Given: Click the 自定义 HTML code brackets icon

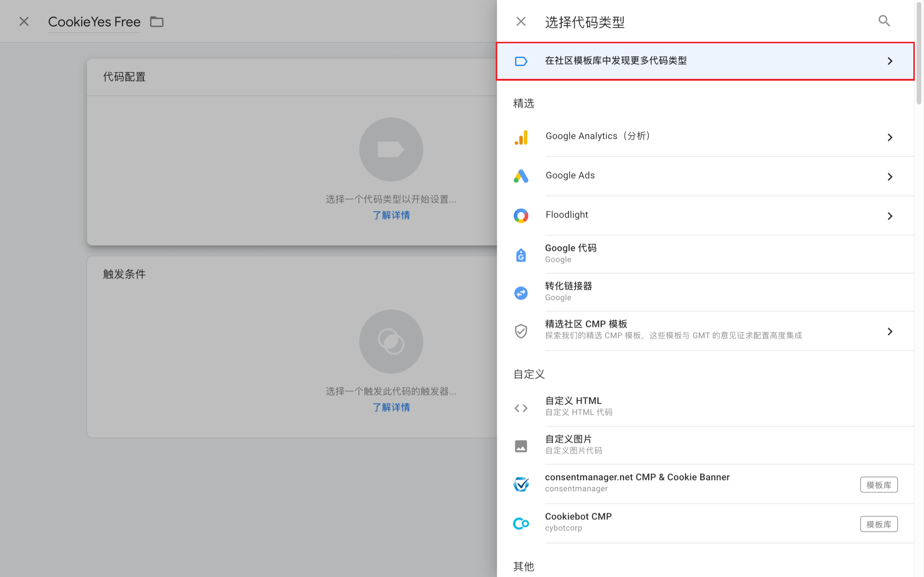Looking at the screenshot, I should pos(521,408).
